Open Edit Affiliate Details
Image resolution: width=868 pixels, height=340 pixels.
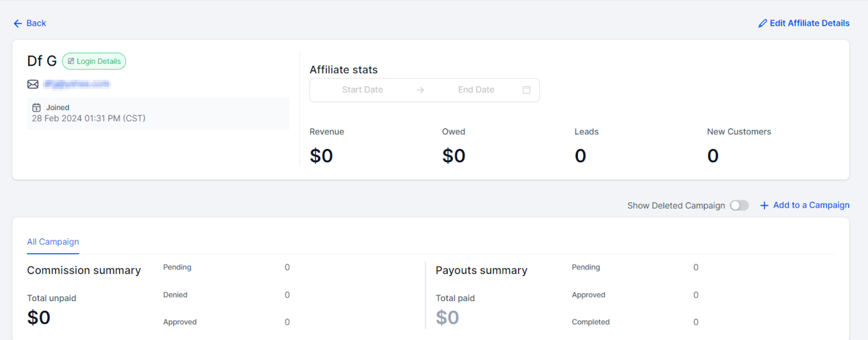click(x=804, y=23)
